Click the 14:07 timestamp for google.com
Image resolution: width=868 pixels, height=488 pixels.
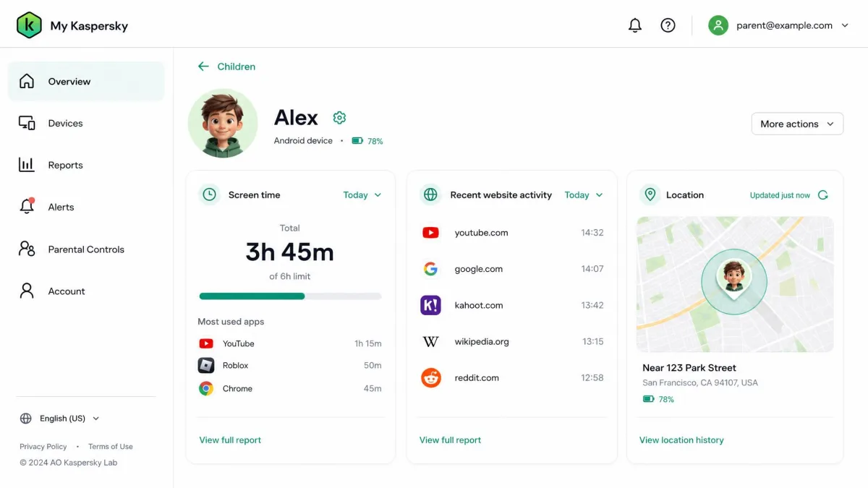(592, 269)
